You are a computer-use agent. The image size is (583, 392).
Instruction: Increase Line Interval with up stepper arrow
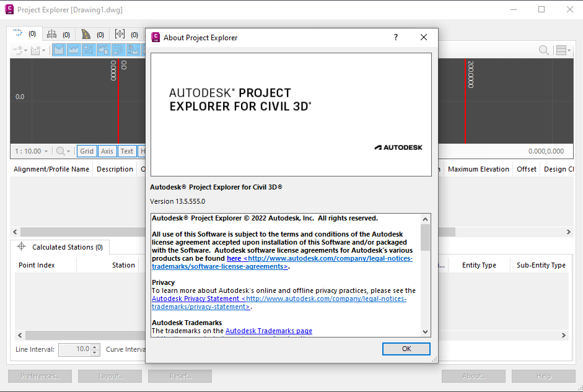[x=95, y=347]
